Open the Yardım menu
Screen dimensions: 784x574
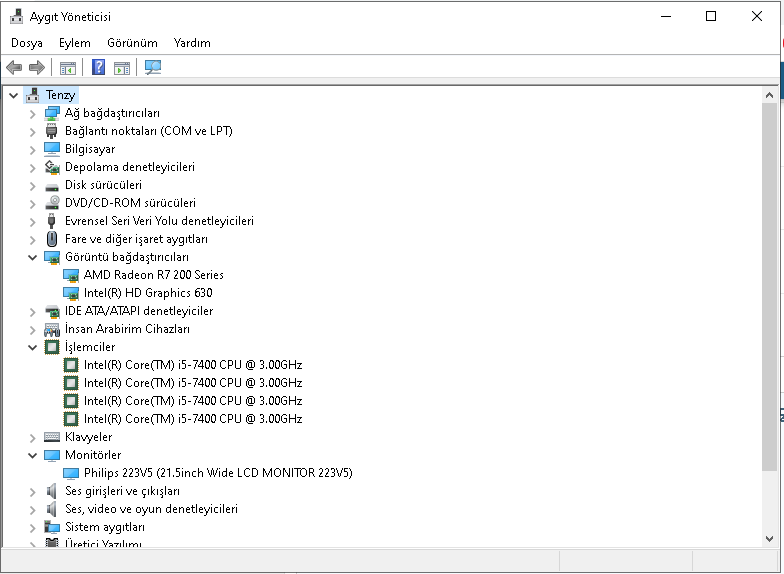click(x=192, y=43)
